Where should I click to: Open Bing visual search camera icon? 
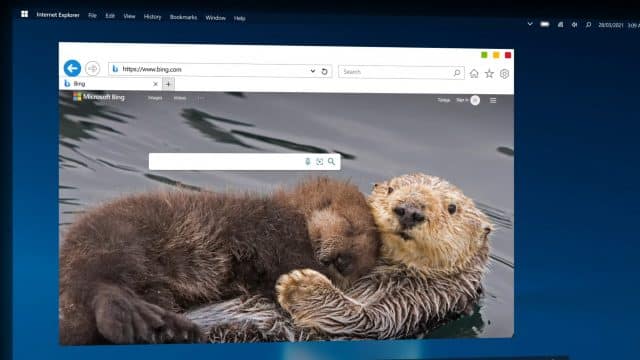(320, 162)
